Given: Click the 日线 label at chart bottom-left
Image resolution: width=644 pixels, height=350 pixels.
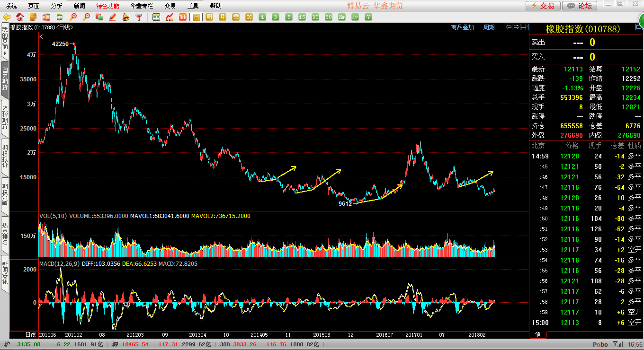Looking at the screenshot, I should pyautogui.click(x=31, y=334).
